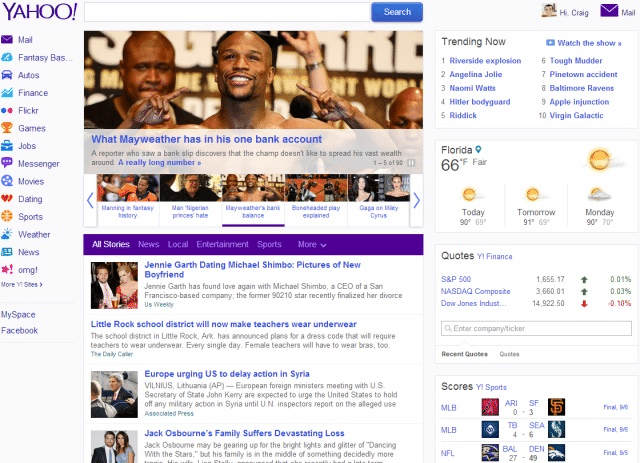This screenshot has height=463, width=640.
Task: Click the Seattle Mariners team logo
Action: [x=556, y=430]
